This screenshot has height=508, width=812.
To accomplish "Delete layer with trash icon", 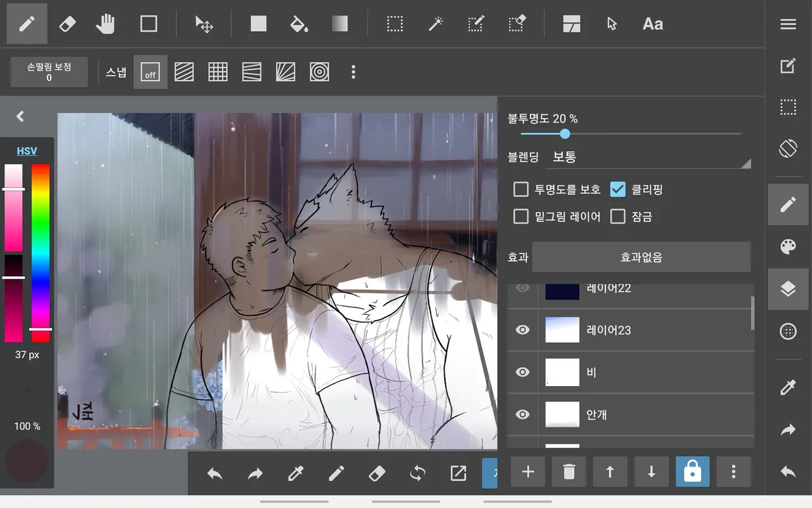I will [x=569, y=472].
